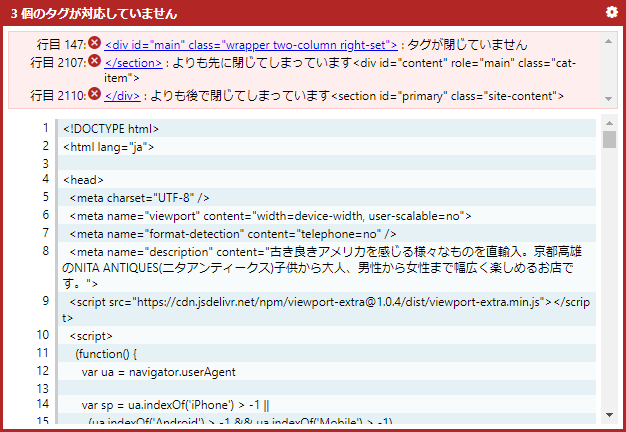This screenshot has height=432, width=626.
Task: Click error list scrollbar up arrow
Action: (x=608, y=41)
